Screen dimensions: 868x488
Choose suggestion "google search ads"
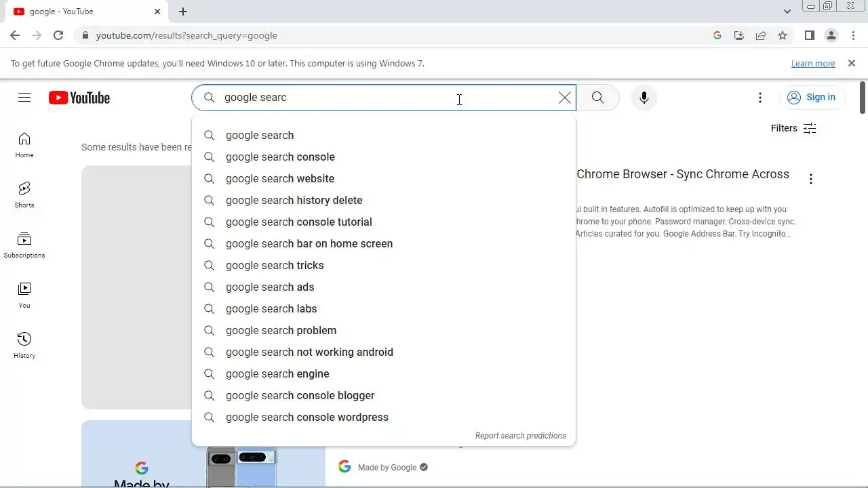point(384,287)
